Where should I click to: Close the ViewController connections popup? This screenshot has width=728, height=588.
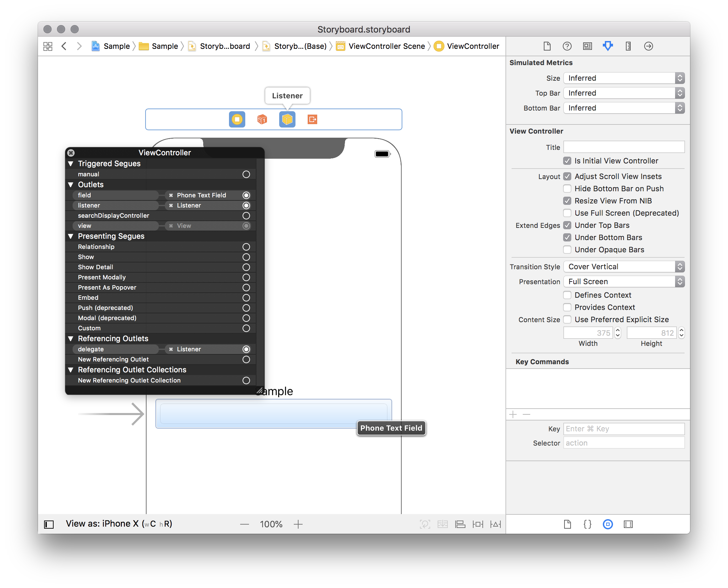(71, 153)
